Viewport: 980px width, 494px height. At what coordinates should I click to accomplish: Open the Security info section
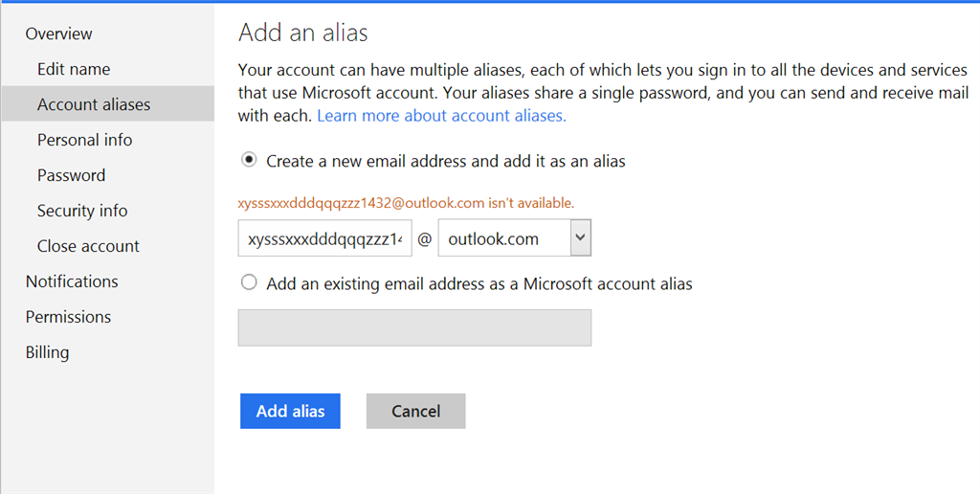pos(82,211)
